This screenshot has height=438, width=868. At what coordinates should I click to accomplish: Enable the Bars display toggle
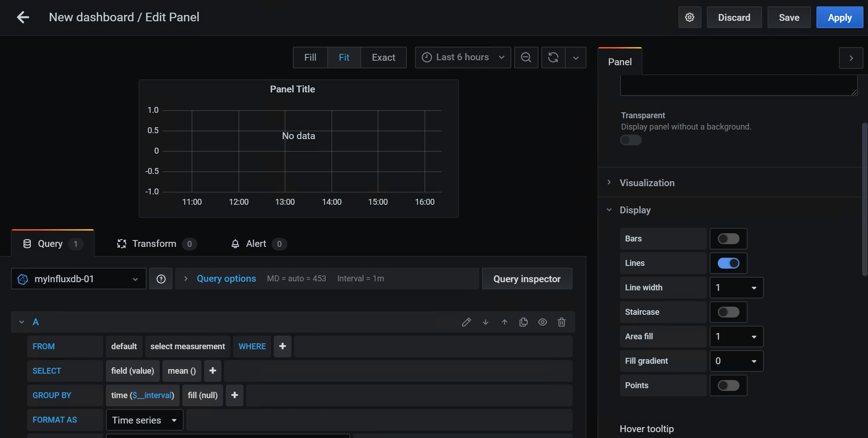(728, 239)
